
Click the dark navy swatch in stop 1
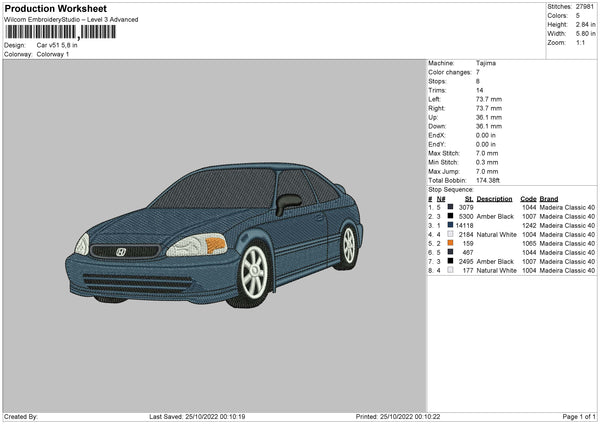[451, 207]
